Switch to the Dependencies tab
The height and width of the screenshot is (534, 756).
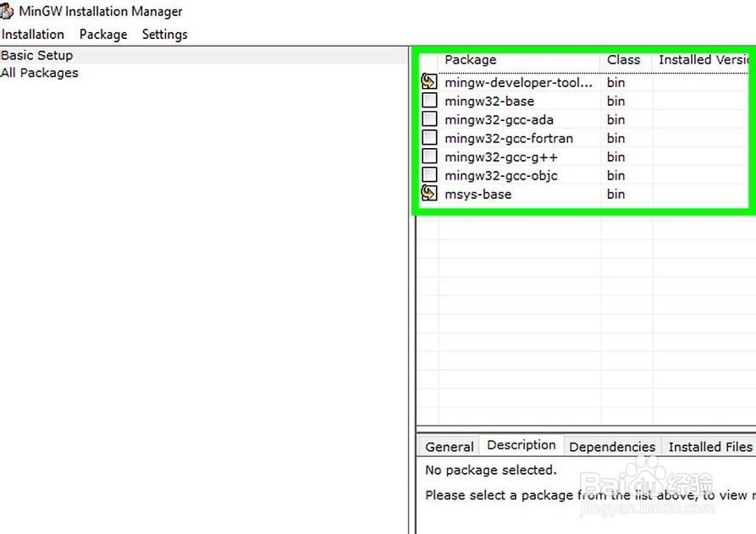coord(612,447)
